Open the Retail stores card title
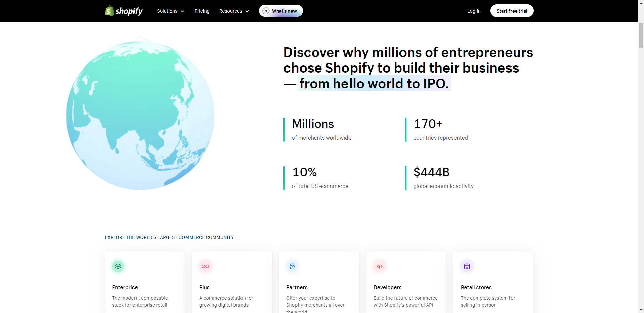This screenshot has width=644, height=313. [x=476, y=287]
